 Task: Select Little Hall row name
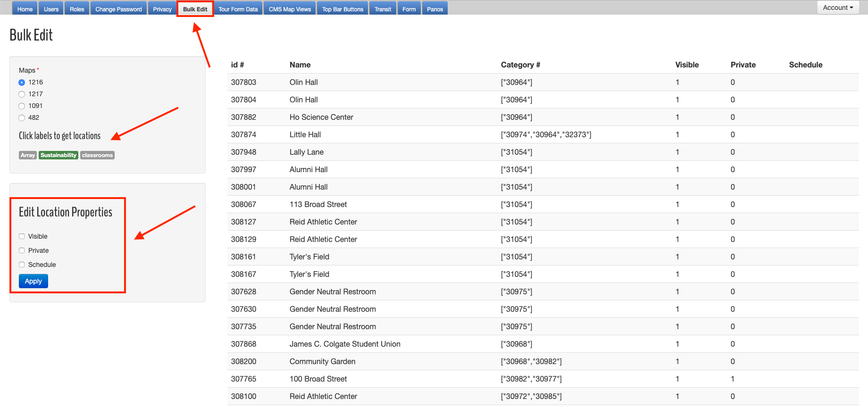(x=305, y=134)
